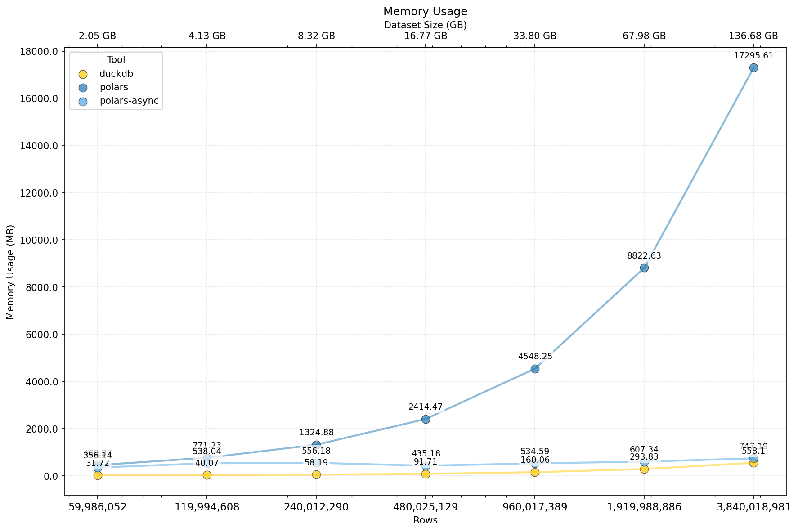798x532 pixels.
Task: Click the polars data point labeled 17295.61
Action: [x=753, y=67]
